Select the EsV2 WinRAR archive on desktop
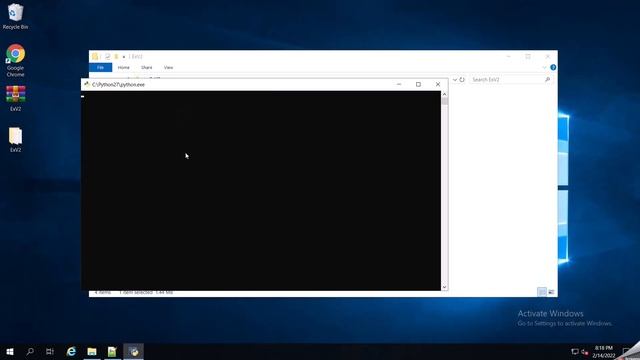The width and height of the screenshot is (640, 360). coord(16,98)
